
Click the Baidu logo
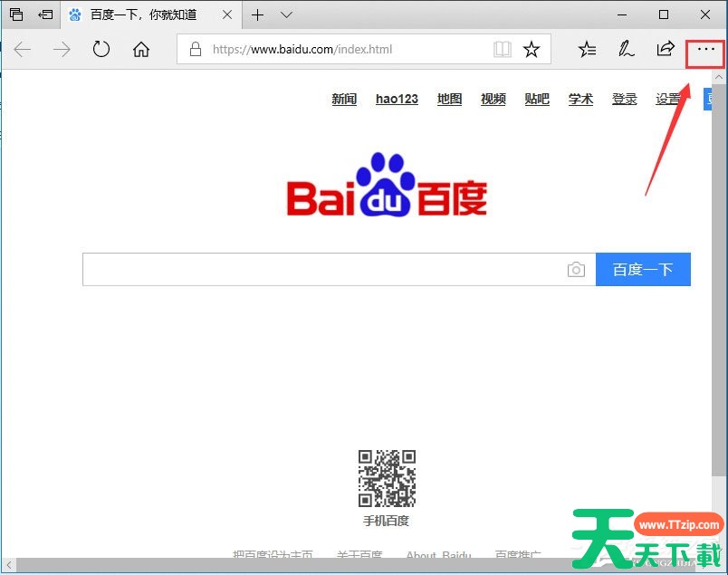[387, 185]
